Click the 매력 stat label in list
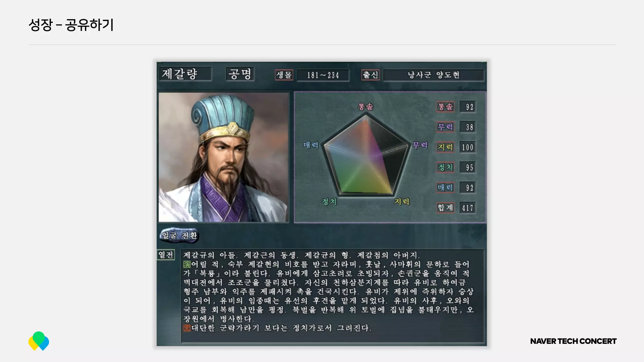The height and width of the screenshot is (362, 644). 445,188
